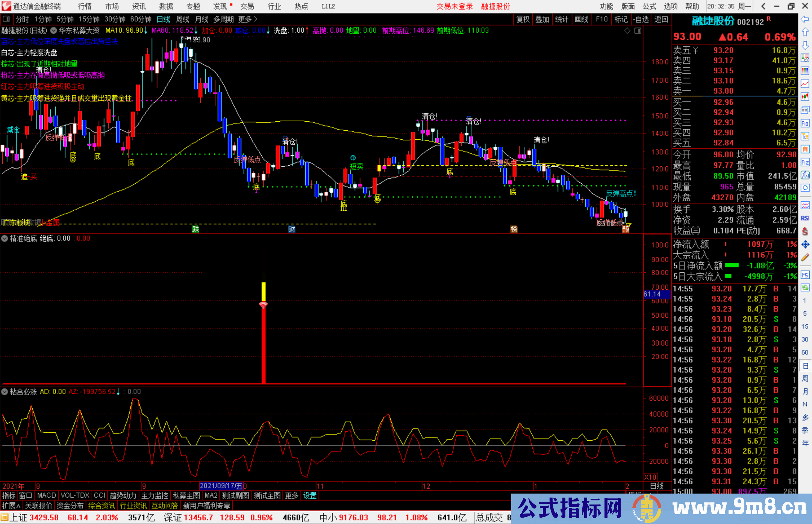Open the F10 company info sidebar icon

coord(805,123)
